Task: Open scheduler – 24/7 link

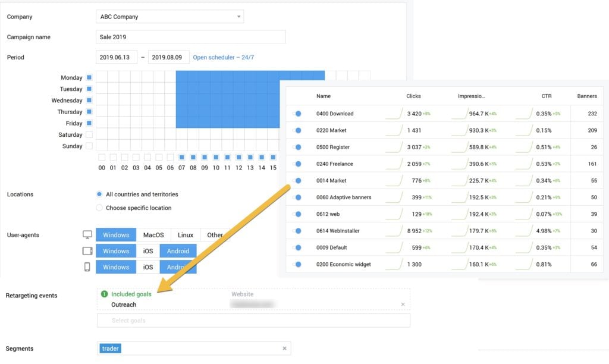Action: (x=224, y=57)
